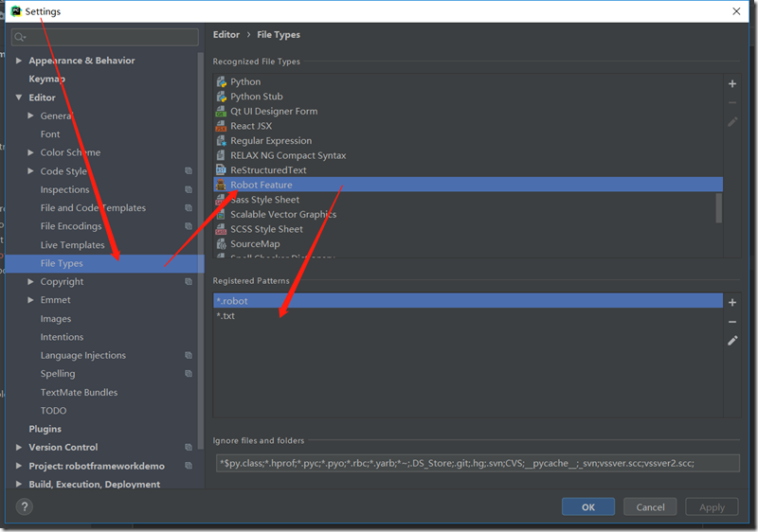Click the React JSX file icon

221,126
